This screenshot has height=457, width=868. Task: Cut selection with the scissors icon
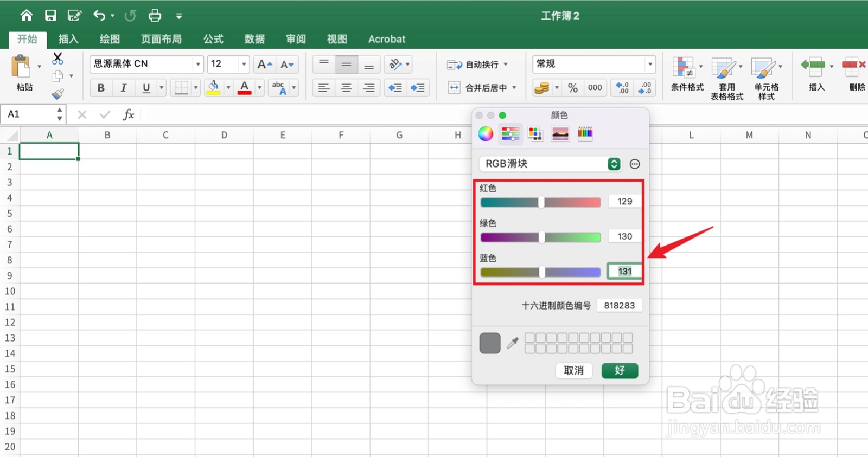58,58
